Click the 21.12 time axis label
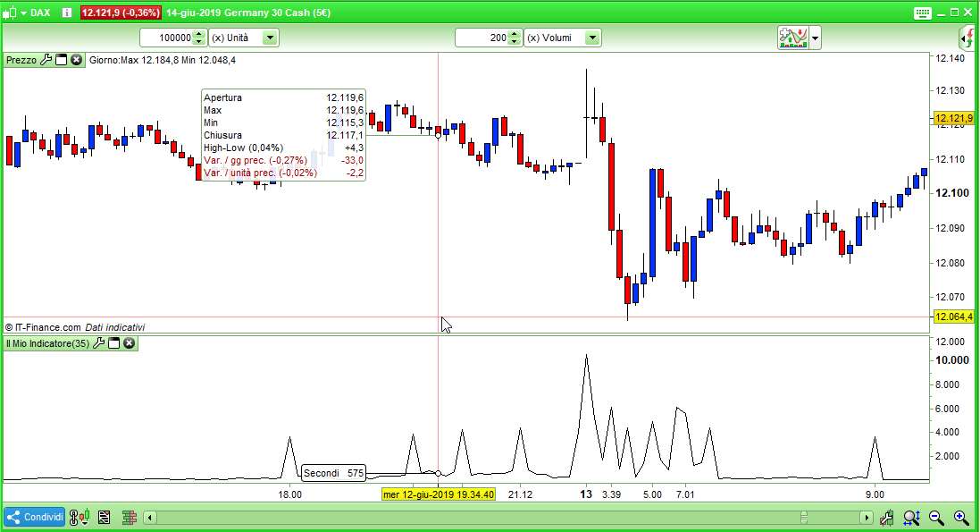The width and height of the screenshot is (980, 532). pos(520,494)
